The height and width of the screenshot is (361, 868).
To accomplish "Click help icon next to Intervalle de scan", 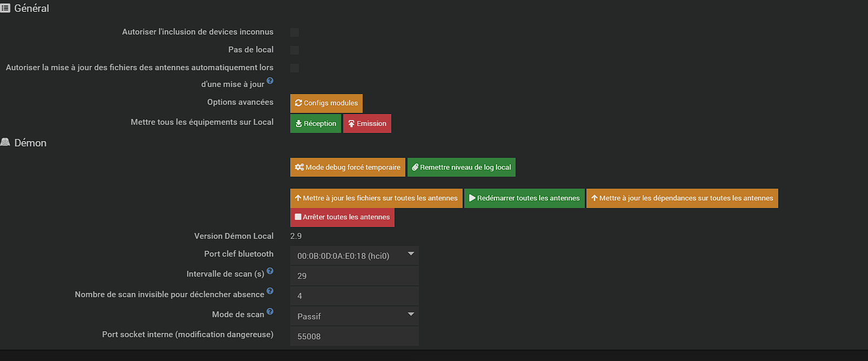I will (270, 271).
